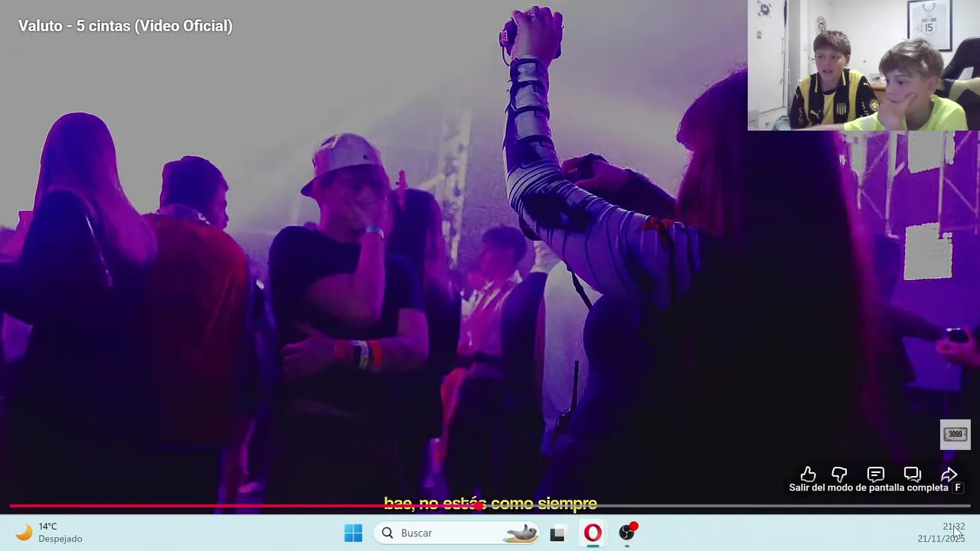Click the 3099 channel watermark thumbnail
Viewport: 980px width, 551px height.
(955, 434)
